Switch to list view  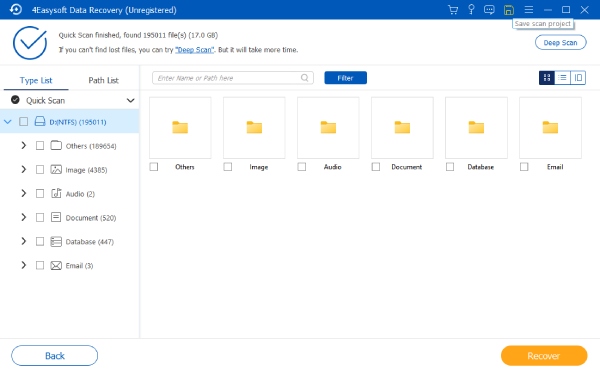point(562,78)
